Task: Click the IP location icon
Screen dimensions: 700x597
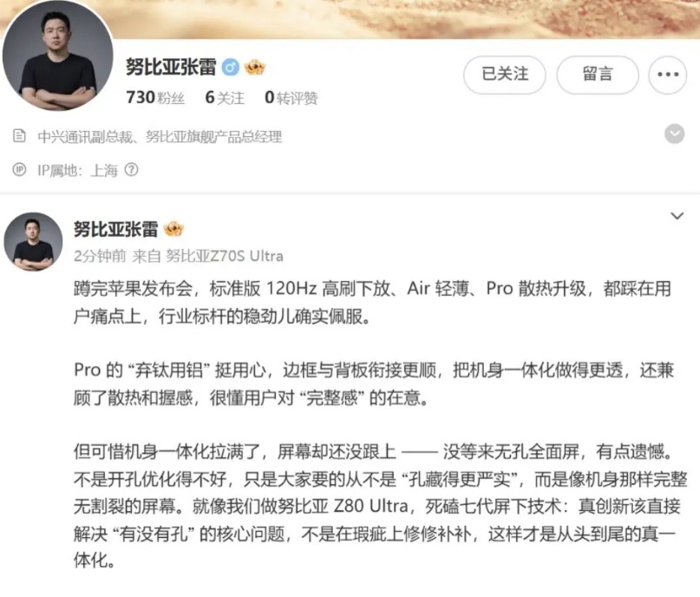Action: coord(19,170)
